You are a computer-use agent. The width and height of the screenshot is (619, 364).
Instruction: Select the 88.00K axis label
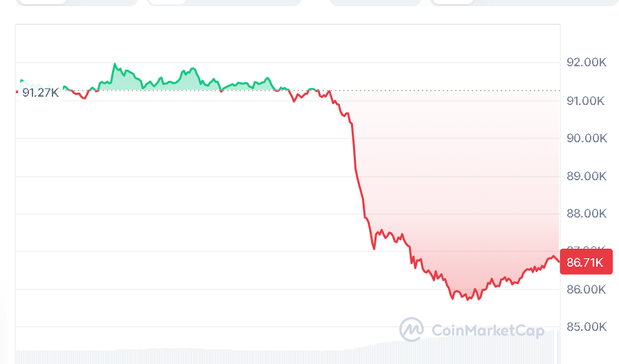[586, 213]
